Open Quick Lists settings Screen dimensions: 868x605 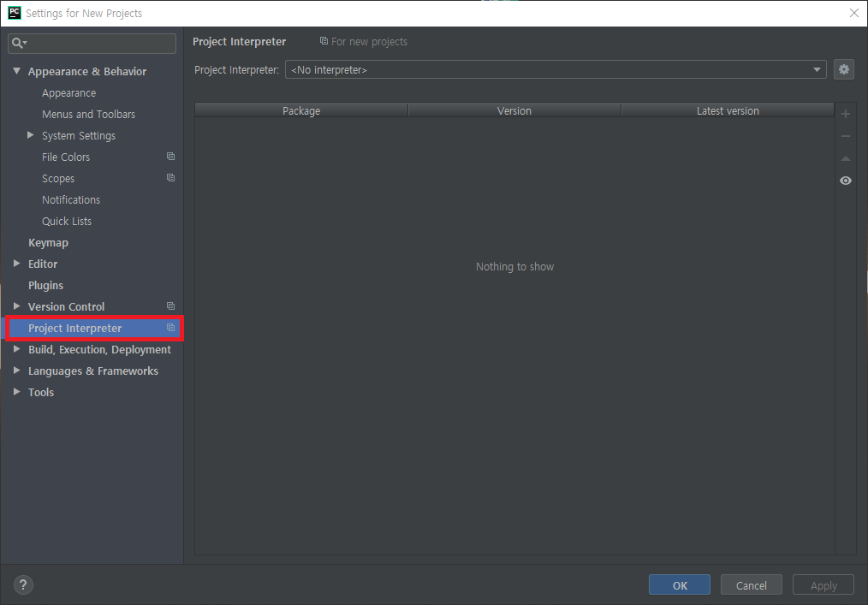tap(67, 222)
